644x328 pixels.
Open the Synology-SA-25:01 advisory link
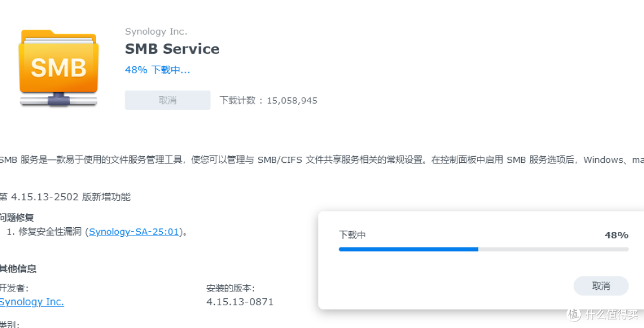[134, 232]
